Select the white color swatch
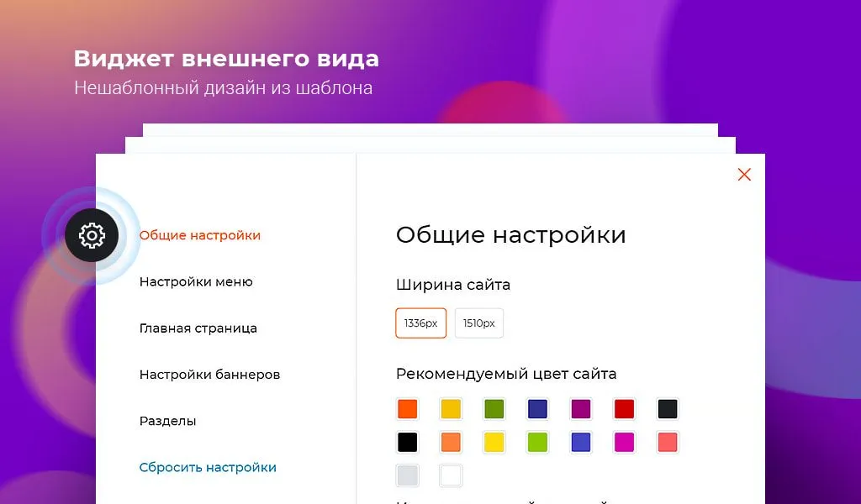The image size is (861, 504). (x=451, y=475)
